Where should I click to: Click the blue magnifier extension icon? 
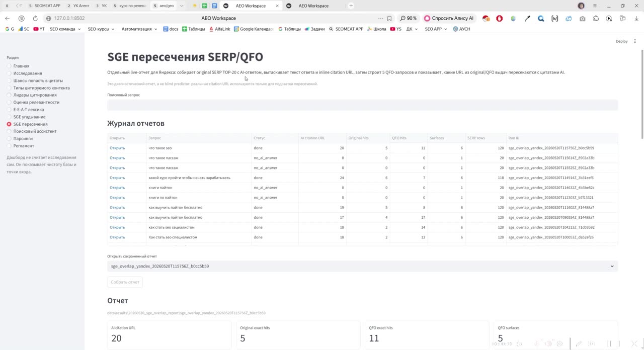pyautogui.click(x=541, y=18)
